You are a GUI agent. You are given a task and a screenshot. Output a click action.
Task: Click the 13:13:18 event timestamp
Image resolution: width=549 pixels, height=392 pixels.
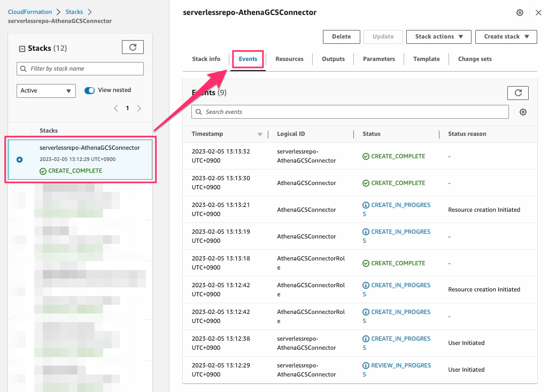221,263
